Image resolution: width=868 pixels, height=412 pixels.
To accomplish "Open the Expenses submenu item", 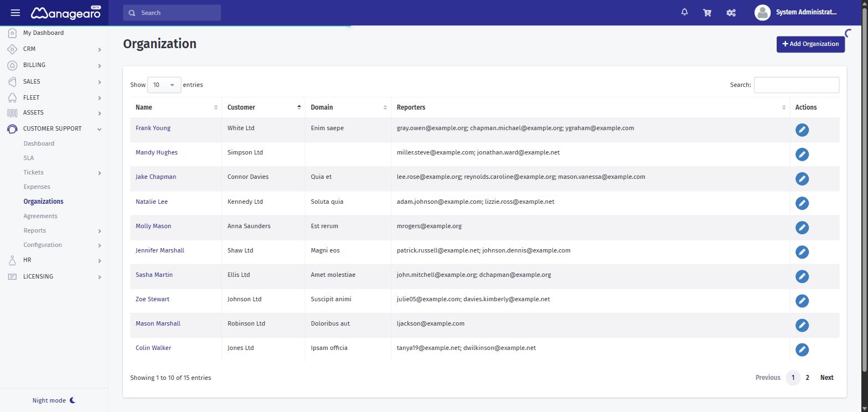I will click(x=37, y=187).
